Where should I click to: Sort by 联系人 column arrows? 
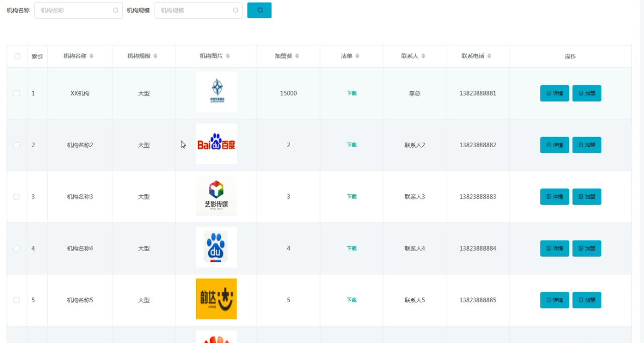pyautogui.click(x=423, y=56)
